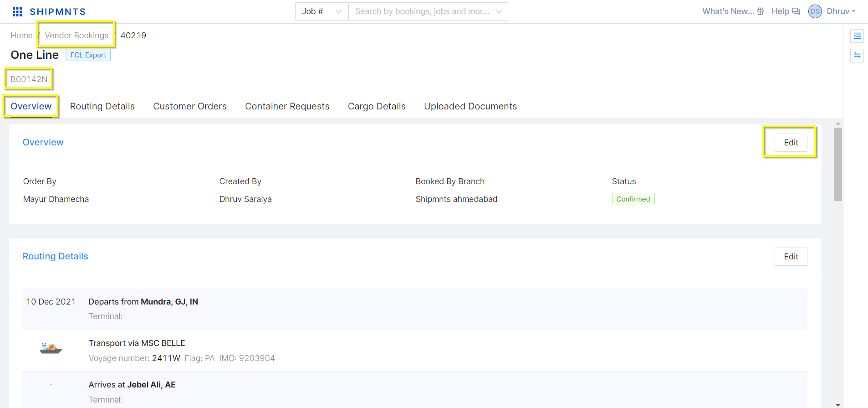Open the app grid launcher icon
The image size is (868, 408).
point(17,12)
